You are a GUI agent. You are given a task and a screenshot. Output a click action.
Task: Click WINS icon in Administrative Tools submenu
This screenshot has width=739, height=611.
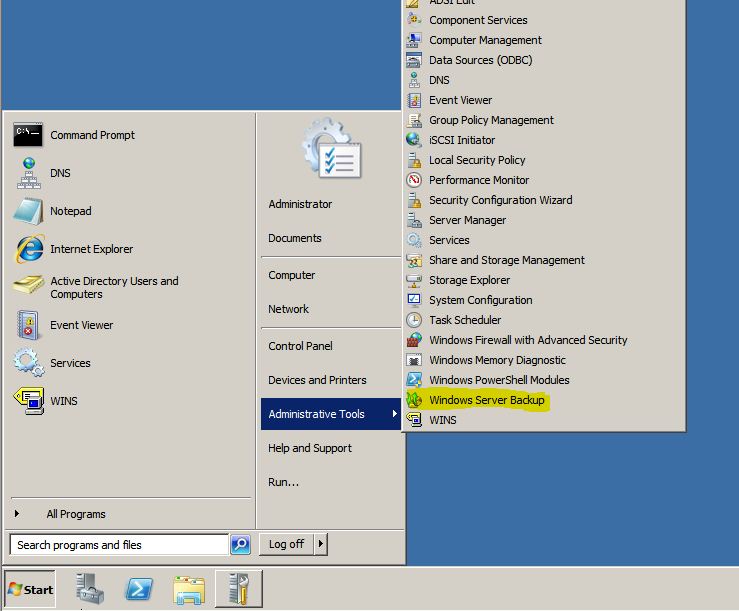[414, 420]
